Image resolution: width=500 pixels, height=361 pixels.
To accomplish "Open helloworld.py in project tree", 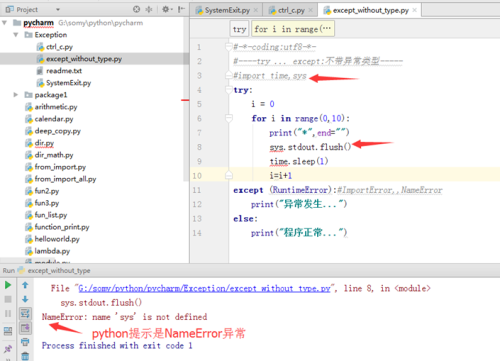I will pyautogui.click(x=57, y=239).
